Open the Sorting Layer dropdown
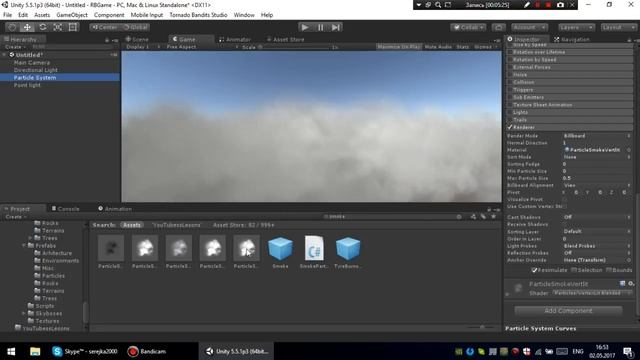The width and height of the screenshot is (640, 360). 597,231
